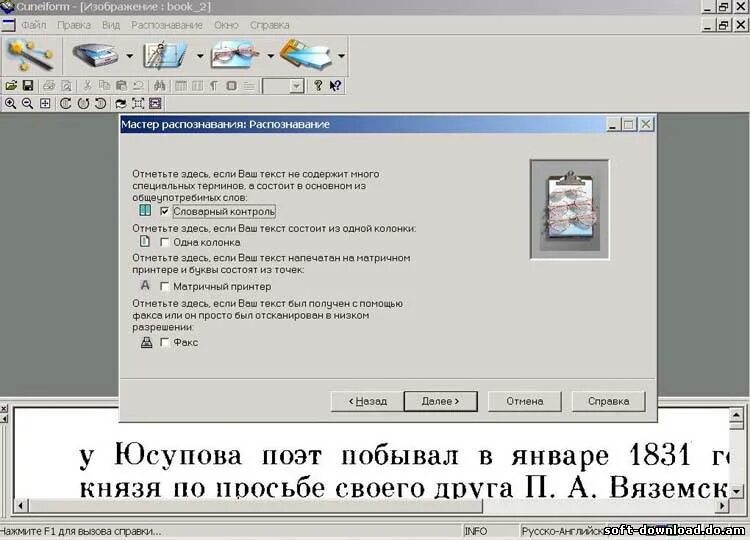Open the Файл menu
This screenshot has height=540, width=750.
tap(33, 25)
